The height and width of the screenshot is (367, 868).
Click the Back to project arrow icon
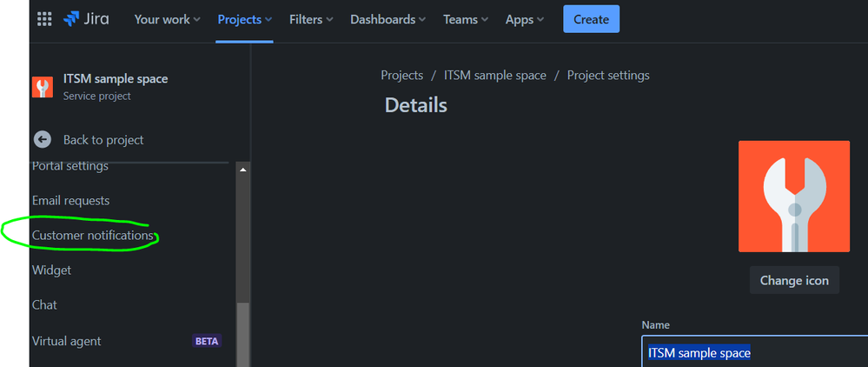point(43,140)
